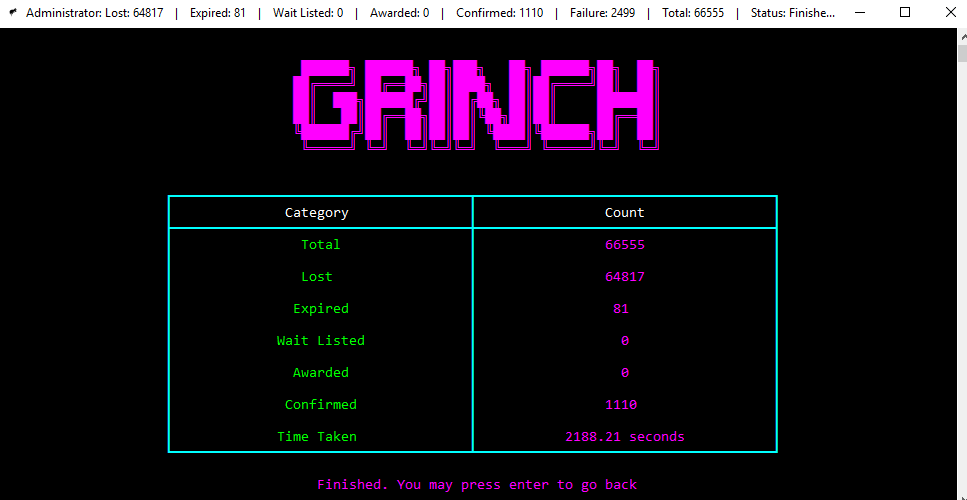Click the 'Time Taken' row label
The height and width of the screenshot is (500, 967).
pyautogui.click(x=317, y=437)
